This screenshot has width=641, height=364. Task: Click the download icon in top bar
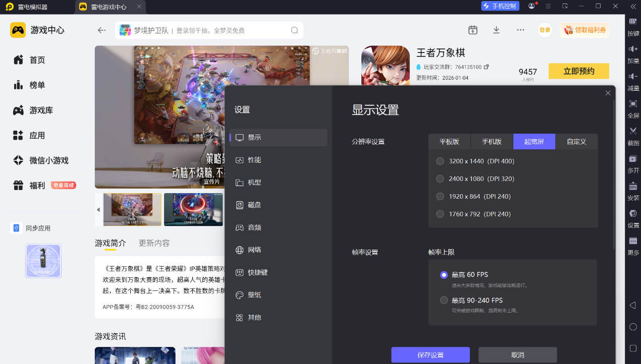click(496, 30)
